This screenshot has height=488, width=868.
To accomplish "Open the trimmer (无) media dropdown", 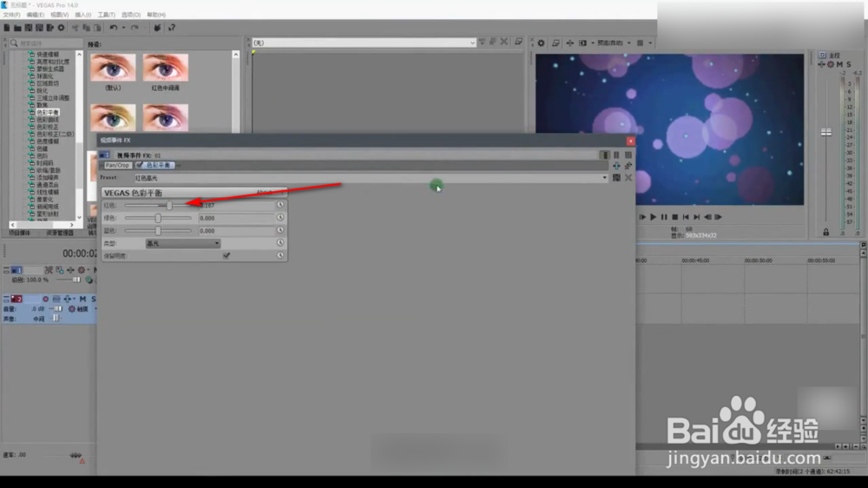I will tap(472, 43).
